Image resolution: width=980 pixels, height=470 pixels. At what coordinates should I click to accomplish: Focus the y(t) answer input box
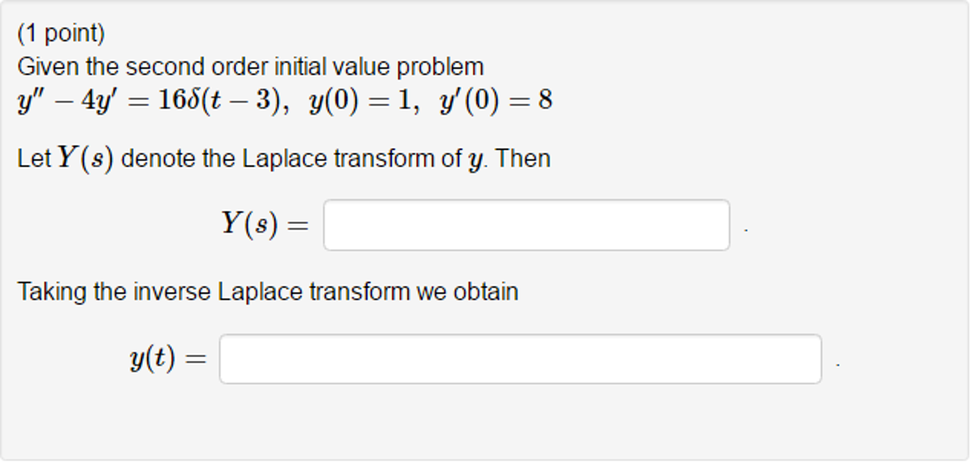pyautogui.click(x=521, y=359)
